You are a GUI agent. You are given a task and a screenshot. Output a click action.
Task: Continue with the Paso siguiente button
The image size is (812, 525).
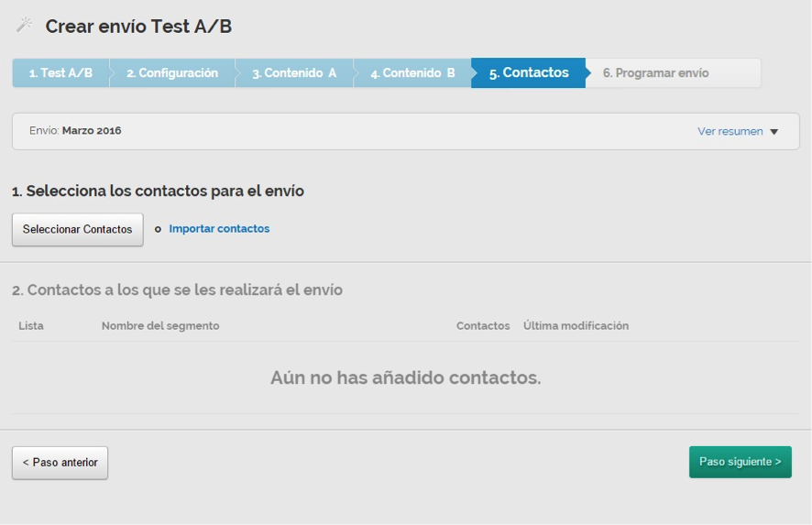740,462
